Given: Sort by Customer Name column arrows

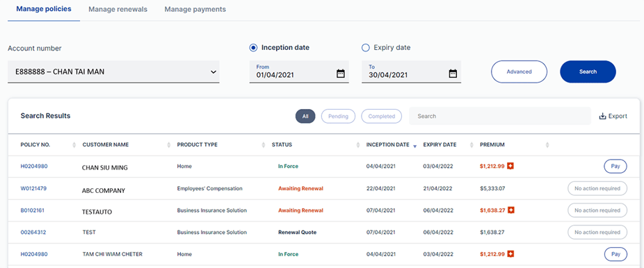Looking at the screenshot, I should pyautogui.click(x=169, y=144).
